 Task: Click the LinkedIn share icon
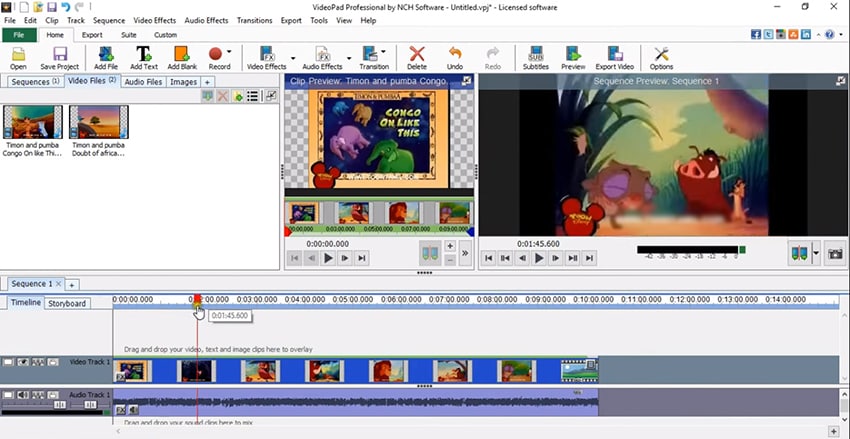coord(806,34)
